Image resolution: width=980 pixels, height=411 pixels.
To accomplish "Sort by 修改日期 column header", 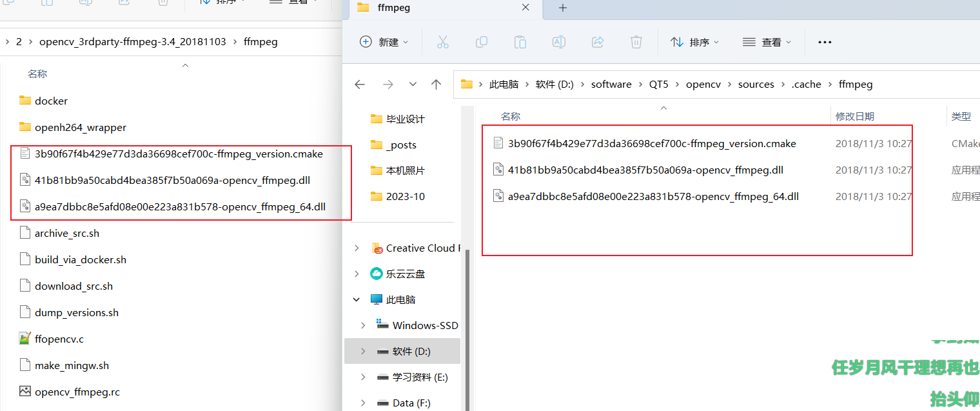I will 854,116.
